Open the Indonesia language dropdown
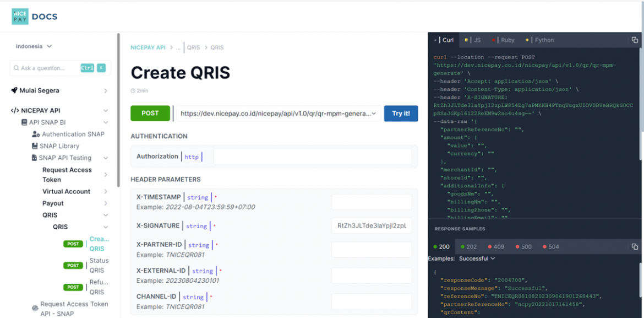This screenshot has width=644, height=318. (34, 46)
